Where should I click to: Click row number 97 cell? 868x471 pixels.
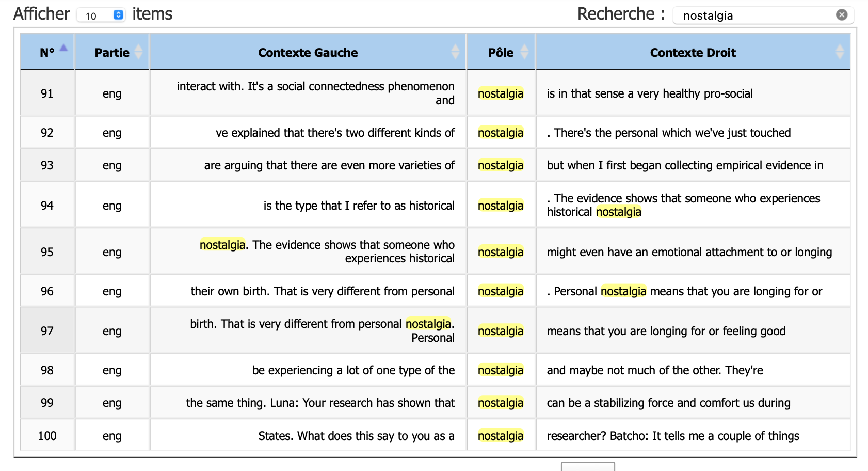pyautogui.click(x=47, y=331)
